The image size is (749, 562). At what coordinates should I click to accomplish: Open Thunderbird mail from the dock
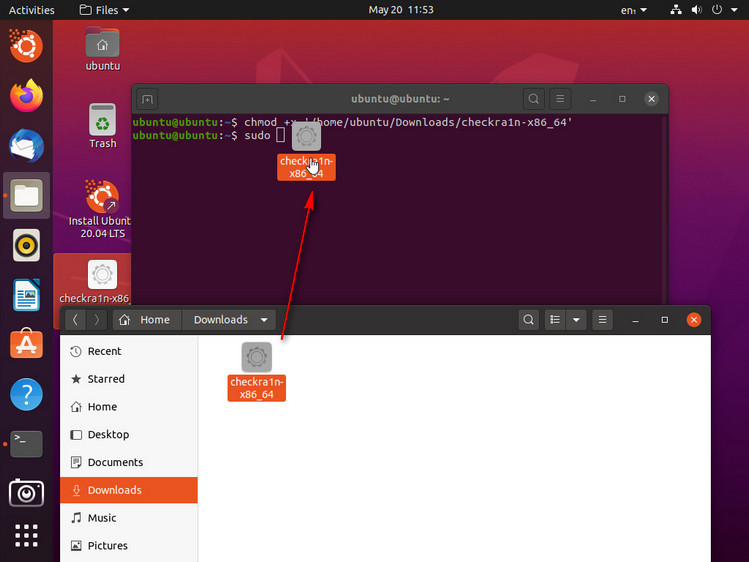[x=27, y=146]
